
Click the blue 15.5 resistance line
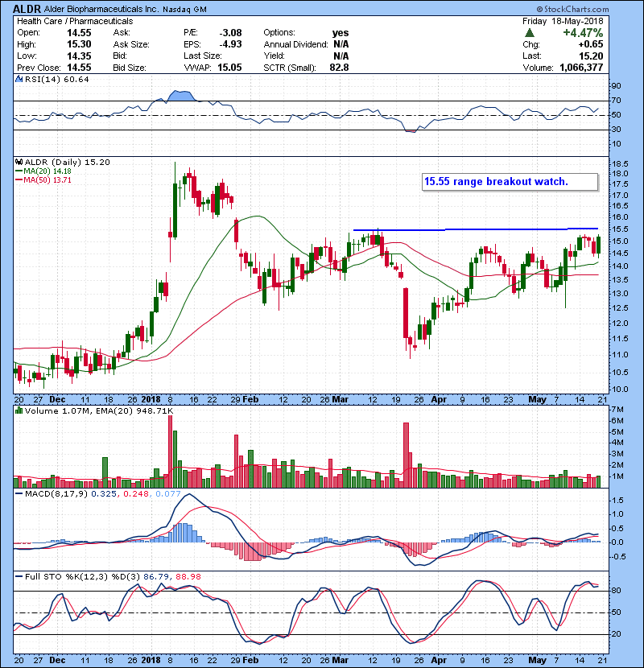click(475, 229)
